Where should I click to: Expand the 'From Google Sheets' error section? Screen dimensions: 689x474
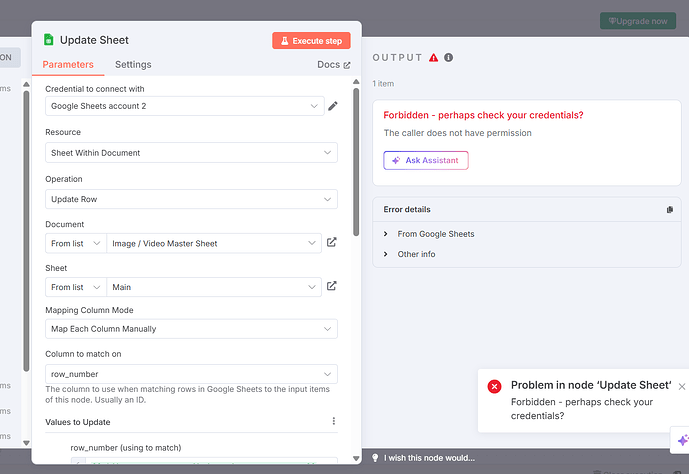(x=429, y=234)
